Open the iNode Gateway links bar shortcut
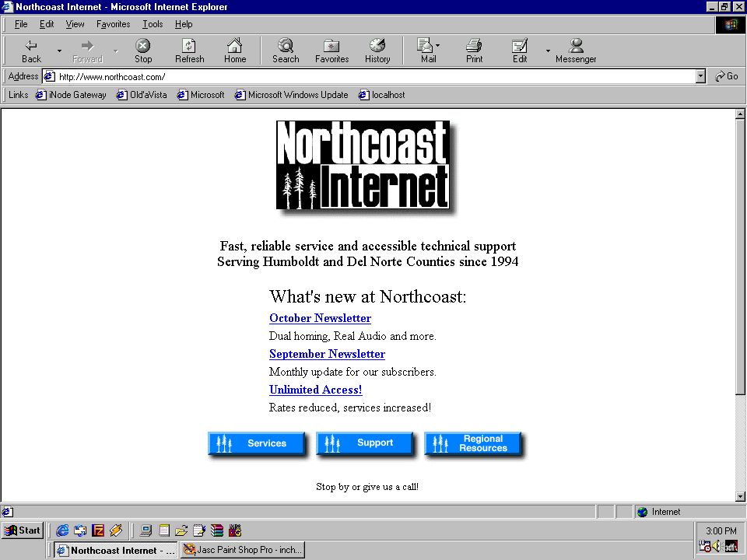747x560 pixels. [x=72, y=95]
